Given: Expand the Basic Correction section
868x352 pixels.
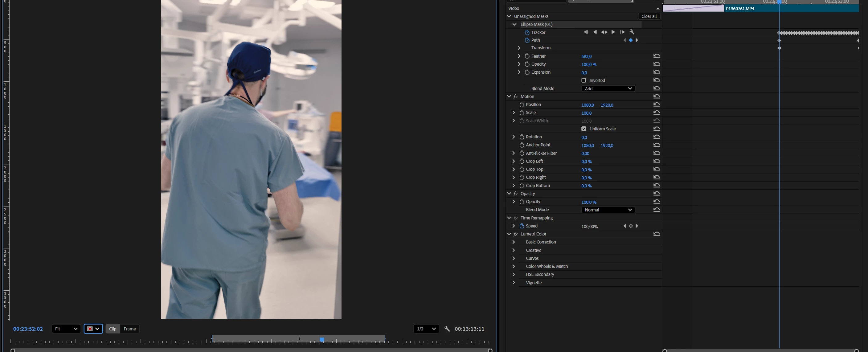Looking at the screenshot, I should [514, 242].
